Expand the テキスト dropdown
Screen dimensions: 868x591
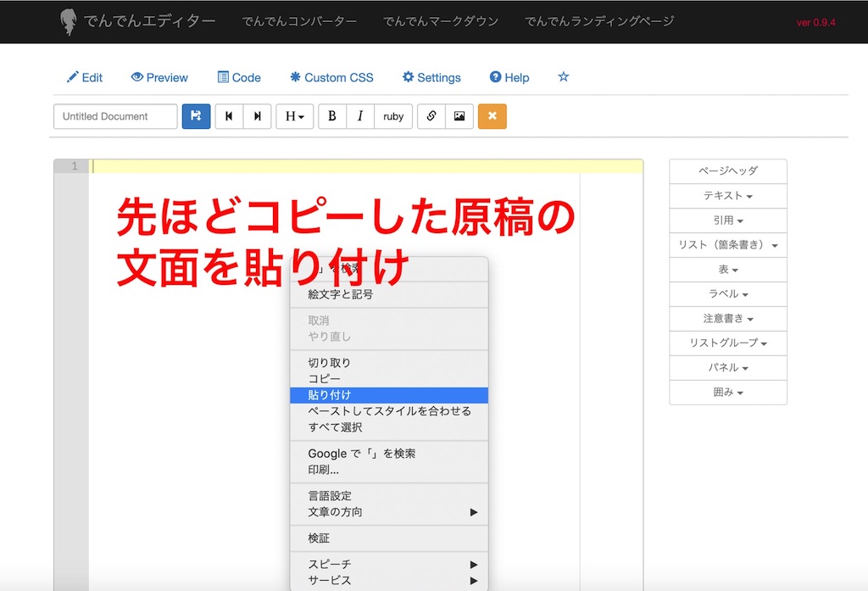coord(727,196)
